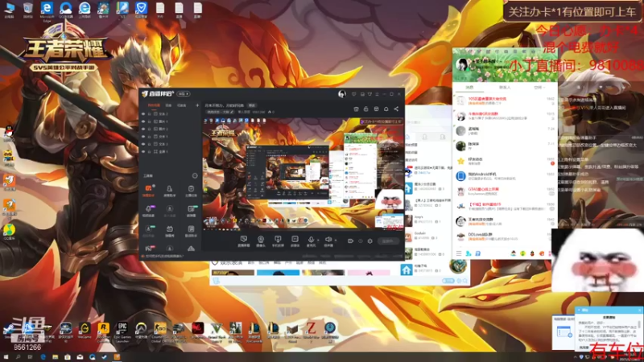Click the Joey's entry in the background list

pyautogui.click(x=427, y=219)
